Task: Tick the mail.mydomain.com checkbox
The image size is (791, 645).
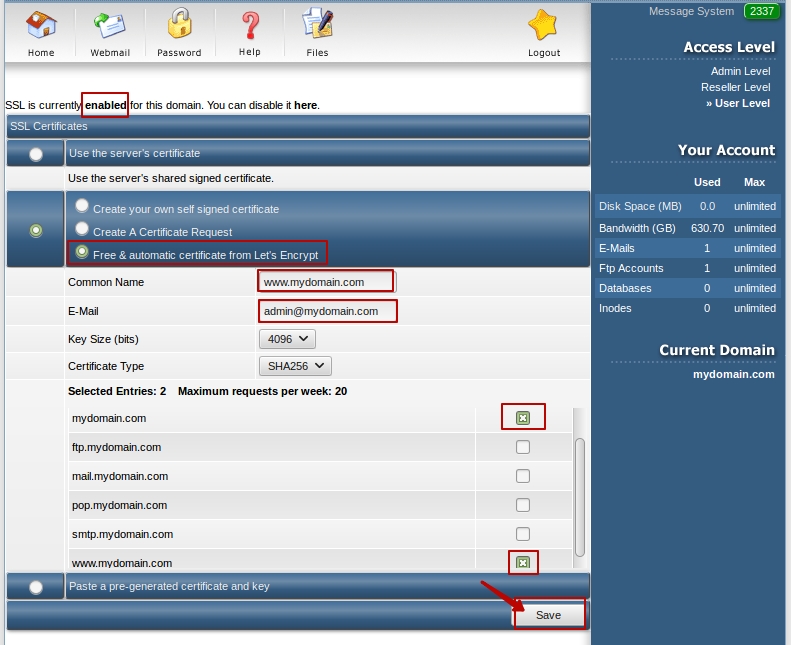Action: tap(523, 476)
